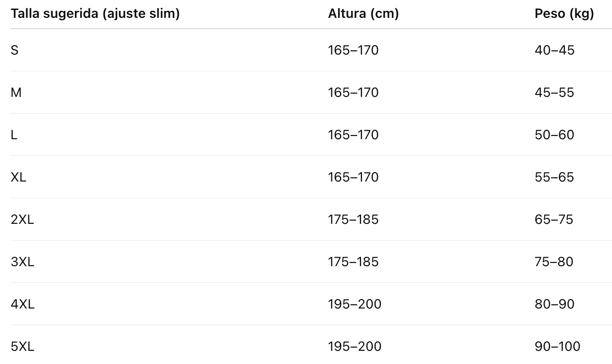This screenshot has width=612, height=364.
Task: Select the height value in the 5XL row
Action: (354, 347)
